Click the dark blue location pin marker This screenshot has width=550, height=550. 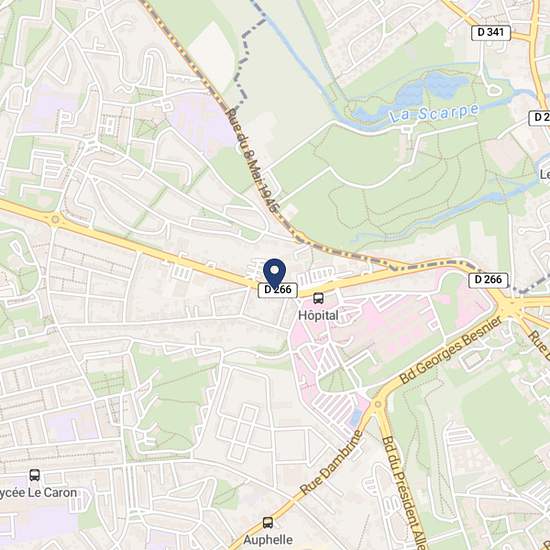tap(274, 274)
